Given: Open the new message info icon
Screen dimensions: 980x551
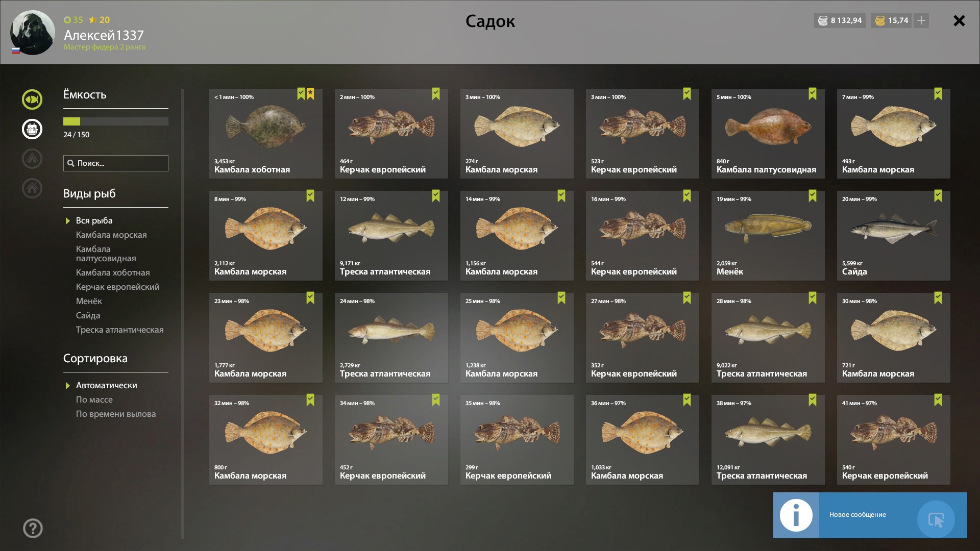Looking at the screenshot, I should (796, 515).
